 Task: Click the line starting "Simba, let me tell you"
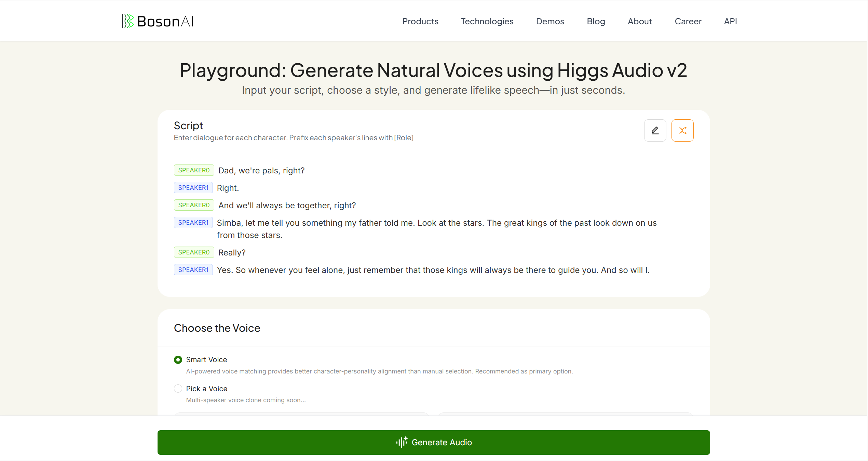click(x=436, y=229)
